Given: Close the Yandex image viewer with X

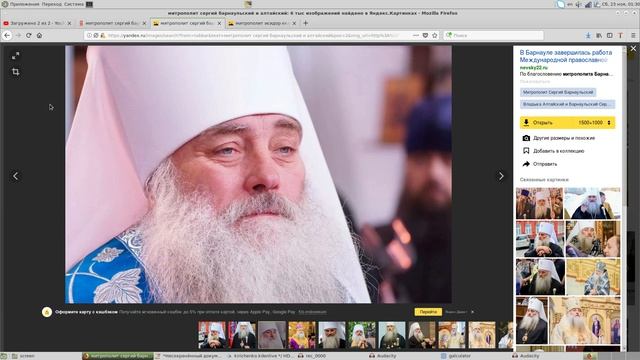Looking at the screenshot, I should click(633, 49).
